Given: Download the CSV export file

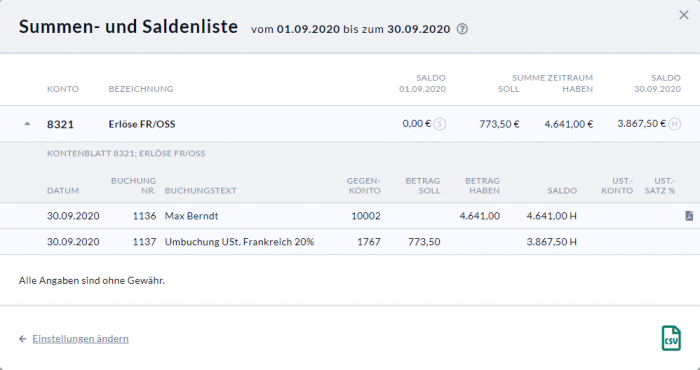Looking at the screenshot, I should (671, 338).
